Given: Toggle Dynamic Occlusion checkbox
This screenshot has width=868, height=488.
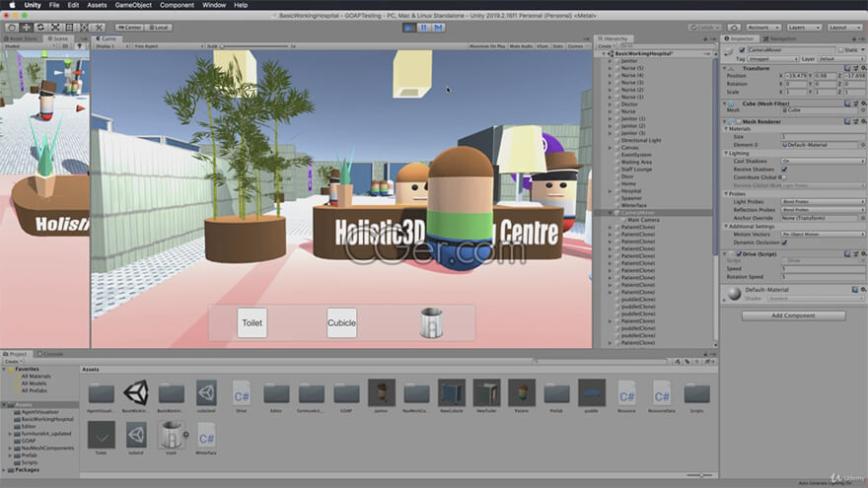Looking at the screenshot, I should pyautogui.click(x=784, y=243).
